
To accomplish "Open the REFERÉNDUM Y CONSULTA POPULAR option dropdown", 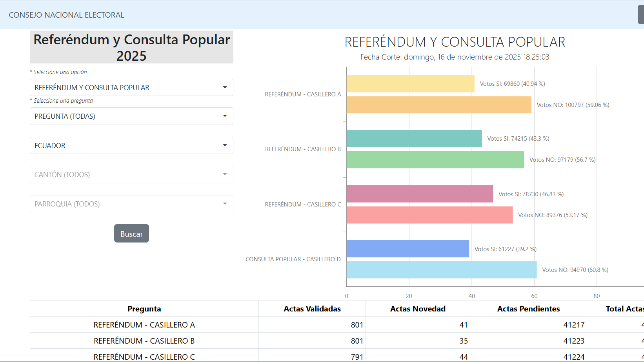I will pos(131,87).
